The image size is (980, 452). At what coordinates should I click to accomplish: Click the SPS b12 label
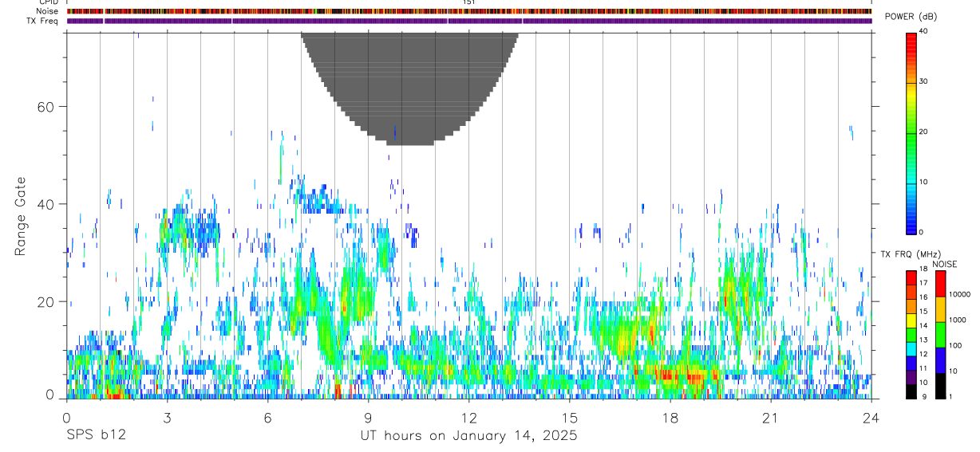(x=96, y=436)
